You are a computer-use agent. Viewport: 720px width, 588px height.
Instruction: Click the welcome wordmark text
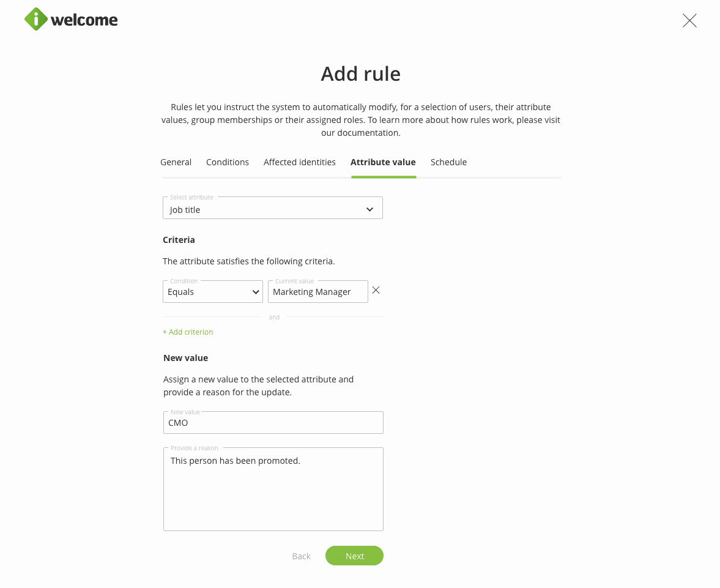(84, 20)
